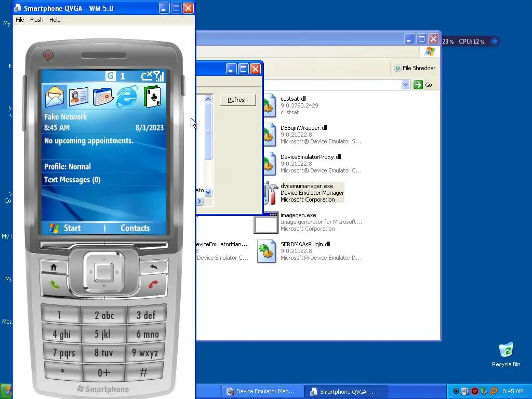Select DeviceEmulatorProxy.dll file name
532x399 pixels.
(x=311, y=157)
